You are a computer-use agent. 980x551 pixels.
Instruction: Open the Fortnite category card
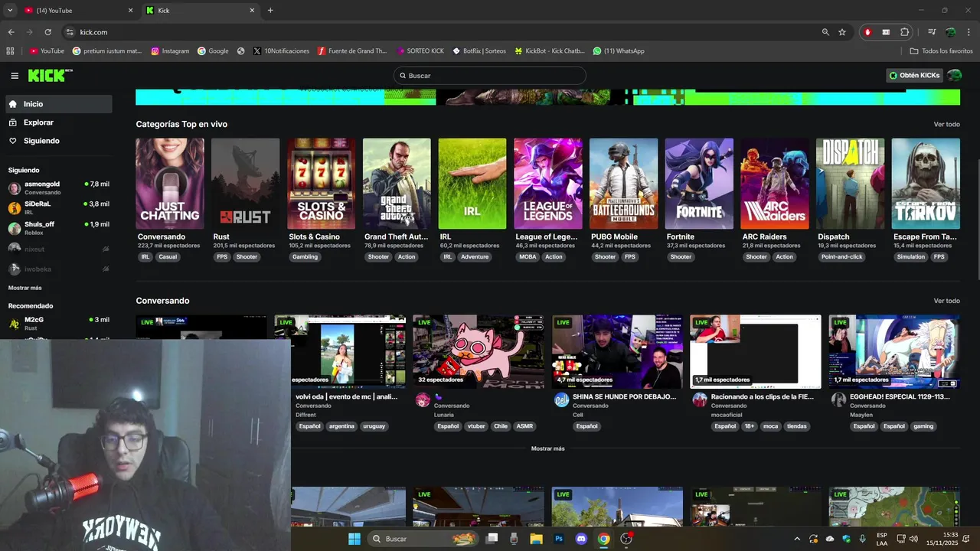click(699, 184)
